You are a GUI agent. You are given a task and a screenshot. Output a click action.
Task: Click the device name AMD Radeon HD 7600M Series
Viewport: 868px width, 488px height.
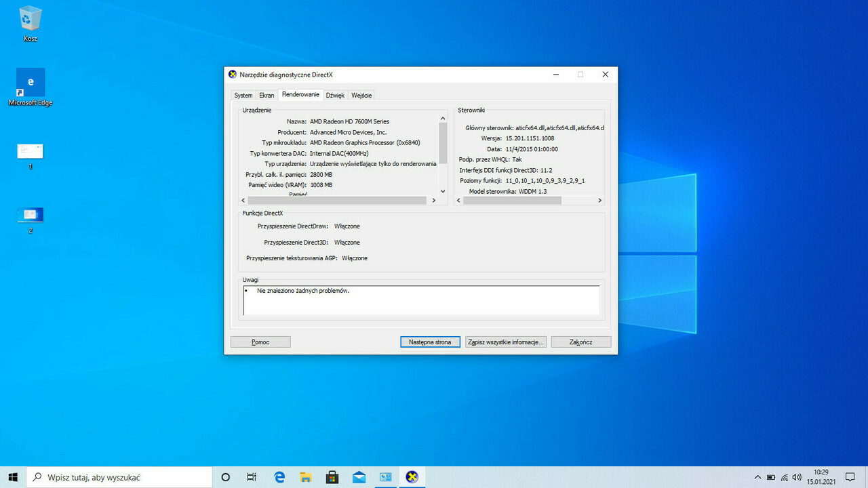coord(349,121)
